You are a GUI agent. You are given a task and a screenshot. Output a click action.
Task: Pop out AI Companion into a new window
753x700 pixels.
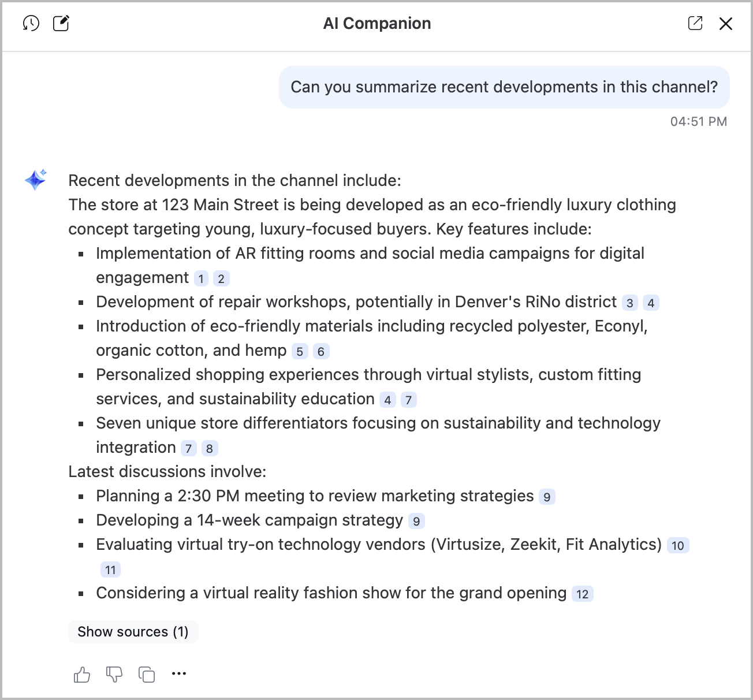[695, 23]
